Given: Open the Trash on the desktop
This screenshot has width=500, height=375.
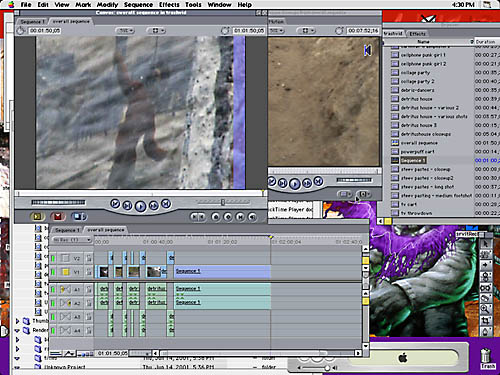Looking at the screenshot, I should point(487,359).
